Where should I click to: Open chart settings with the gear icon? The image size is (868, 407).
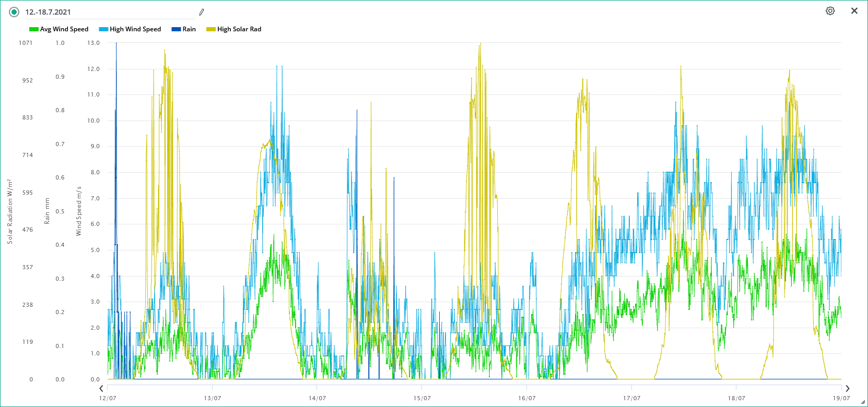830,11
